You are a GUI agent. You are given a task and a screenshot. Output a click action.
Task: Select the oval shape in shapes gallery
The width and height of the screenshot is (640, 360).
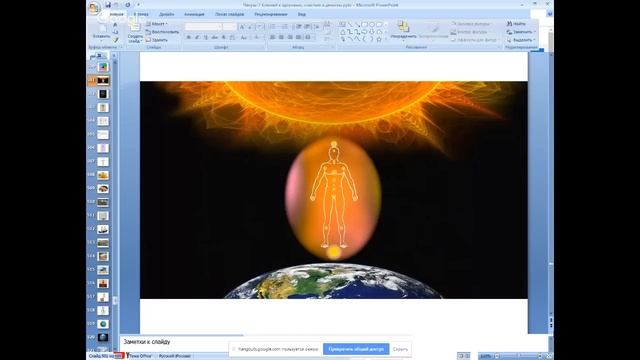[372, 25]
